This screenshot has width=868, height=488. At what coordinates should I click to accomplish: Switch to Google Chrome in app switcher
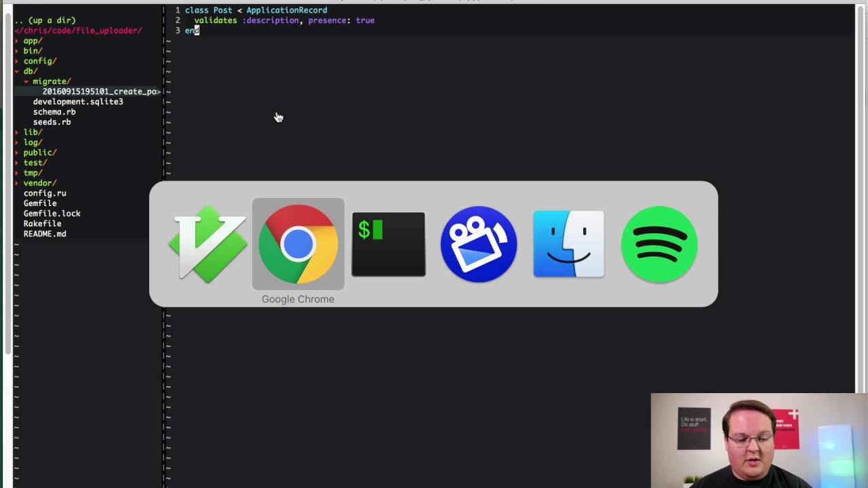click(x=298, y=244)
